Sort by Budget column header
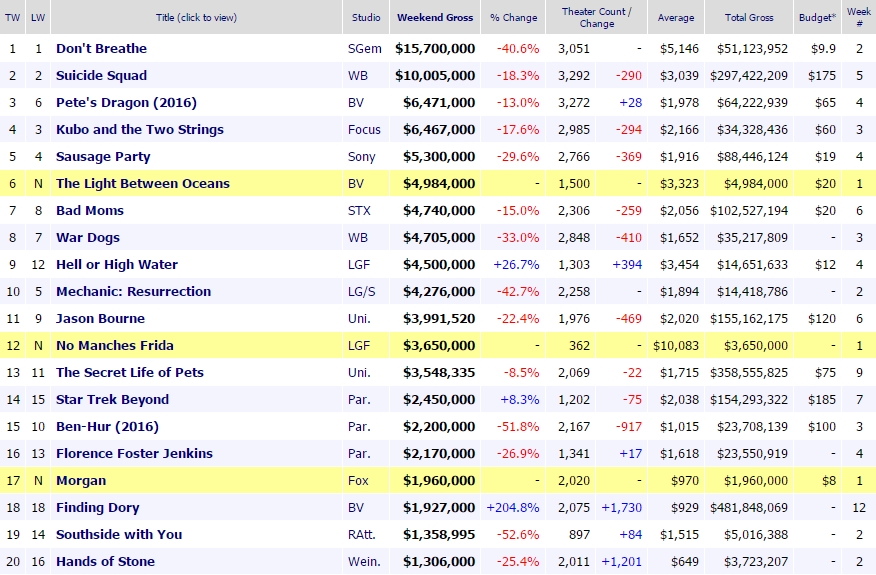Image resolution: width=876 pixels, height=575 pixels. (817, 17)
